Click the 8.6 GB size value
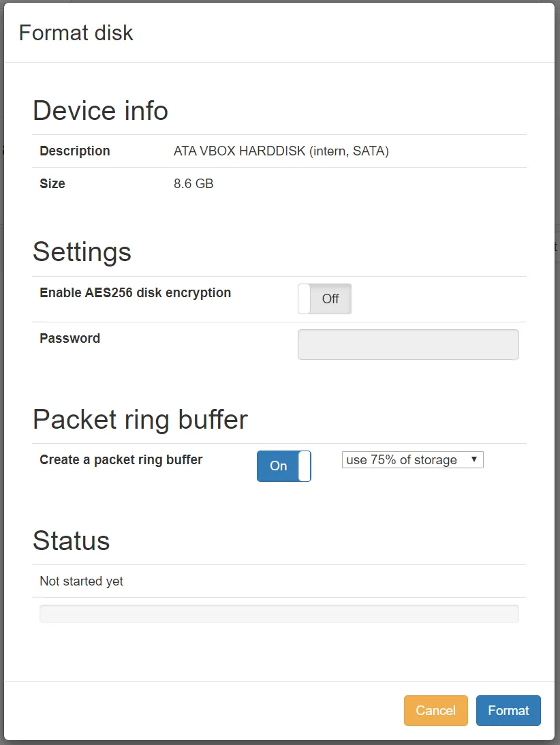The width and height of the screenshot is (560, 745). tap(193, 184)
